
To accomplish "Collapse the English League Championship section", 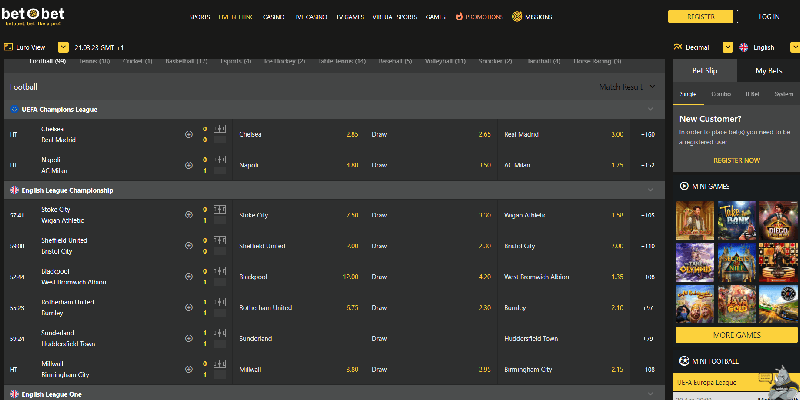I will 651,190.
